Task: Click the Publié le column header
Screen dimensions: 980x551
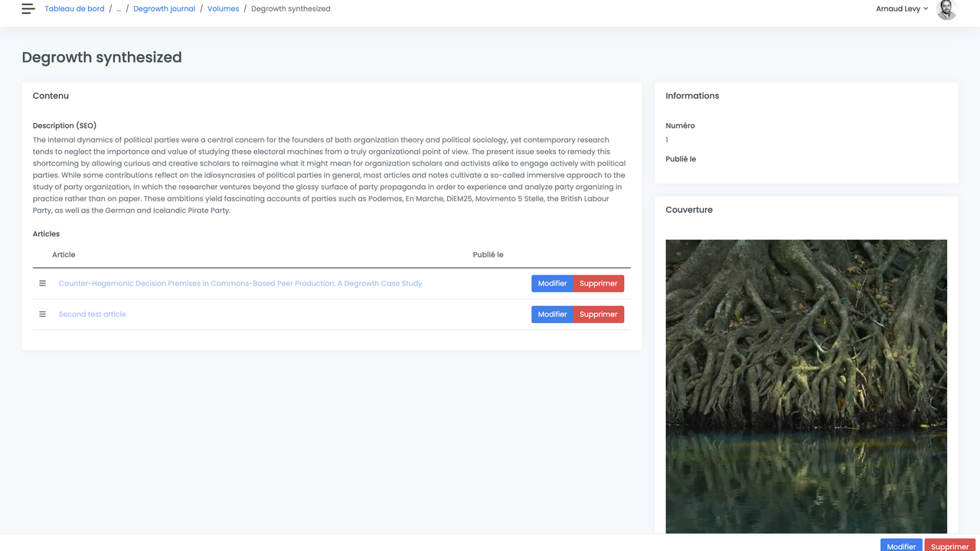Action: click(488, 255)
